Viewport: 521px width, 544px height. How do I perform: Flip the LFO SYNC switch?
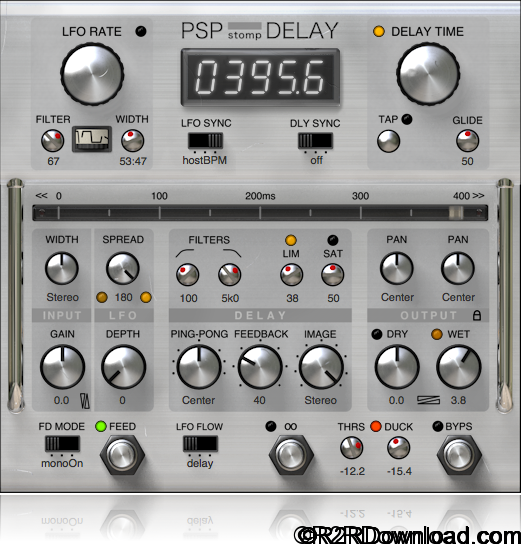click(x=205, y=141)
